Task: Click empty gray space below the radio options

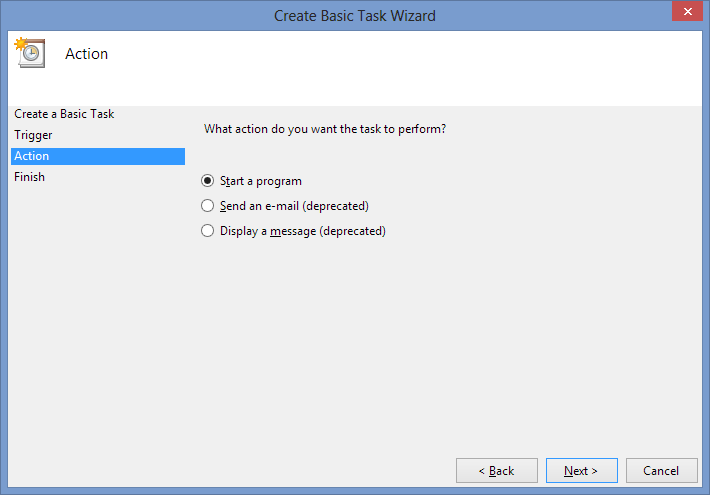Action: [x=440, y=340]
